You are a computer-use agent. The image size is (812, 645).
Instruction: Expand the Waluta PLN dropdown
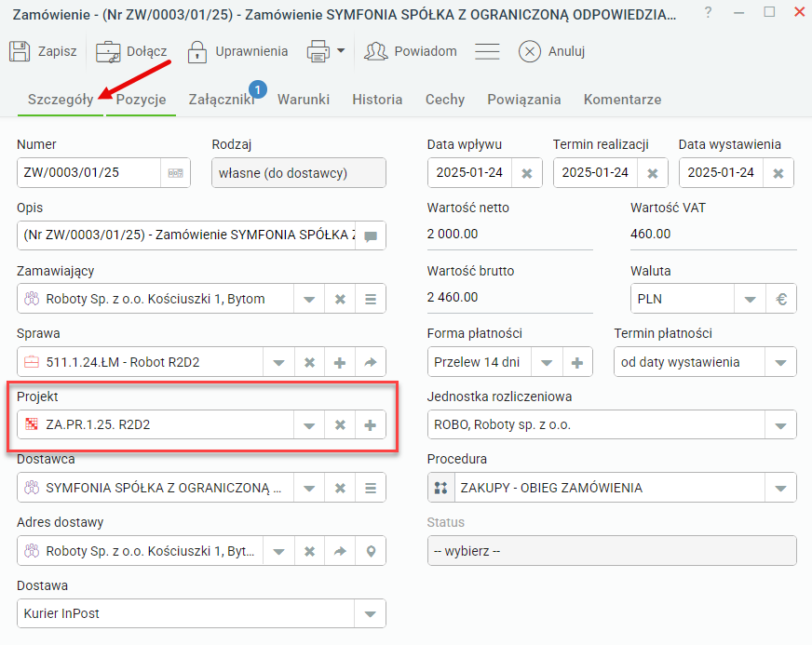pyautogui.click(x=750, y=299)
